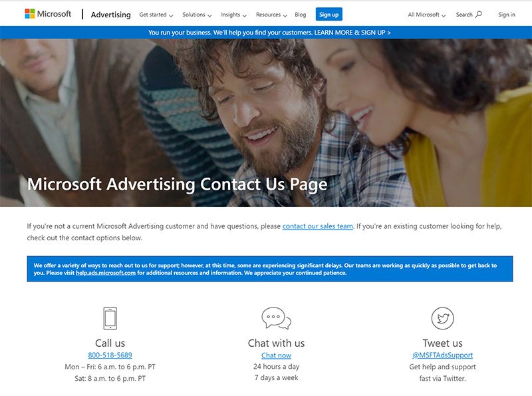532x396 pixels.
Task: Open the Blog page
Action: [301, 15]
